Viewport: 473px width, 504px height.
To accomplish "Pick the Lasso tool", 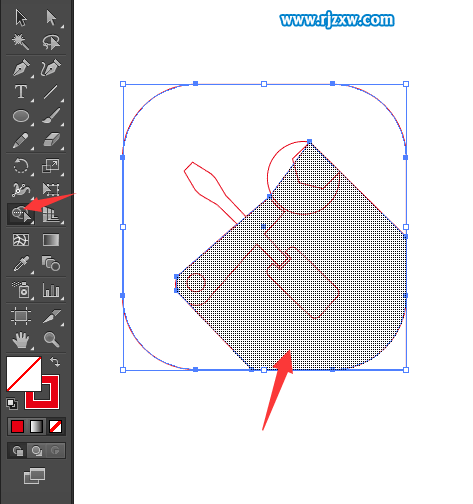I will pyautogui.click(x=51, y=42).
